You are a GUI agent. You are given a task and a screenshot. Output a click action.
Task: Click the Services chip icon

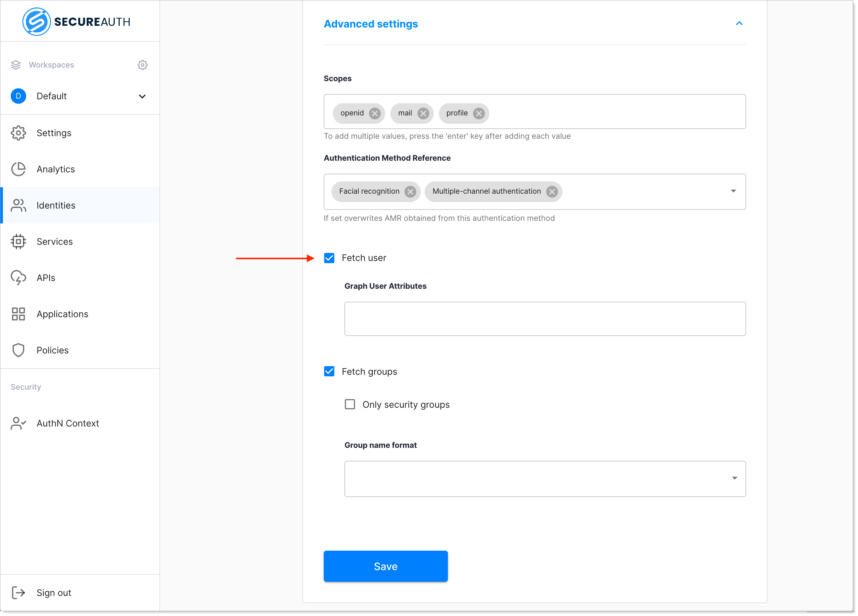(18, 242)
